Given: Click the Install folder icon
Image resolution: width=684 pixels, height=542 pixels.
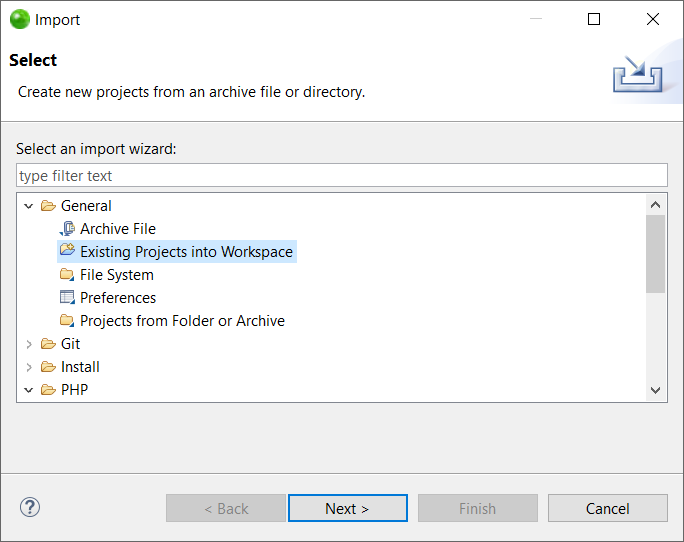Looking at the screenshot, I should coord(48,367).
